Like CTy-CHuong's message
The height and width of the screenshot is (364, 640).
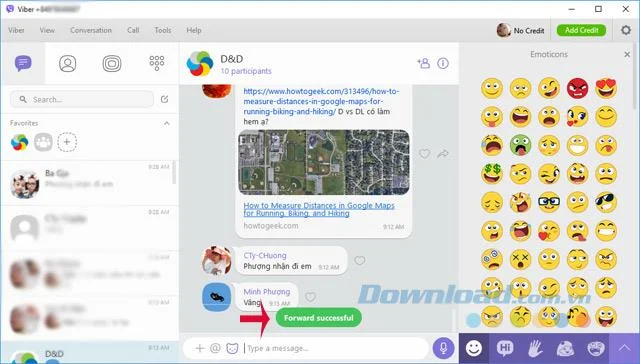click(360, 260)
